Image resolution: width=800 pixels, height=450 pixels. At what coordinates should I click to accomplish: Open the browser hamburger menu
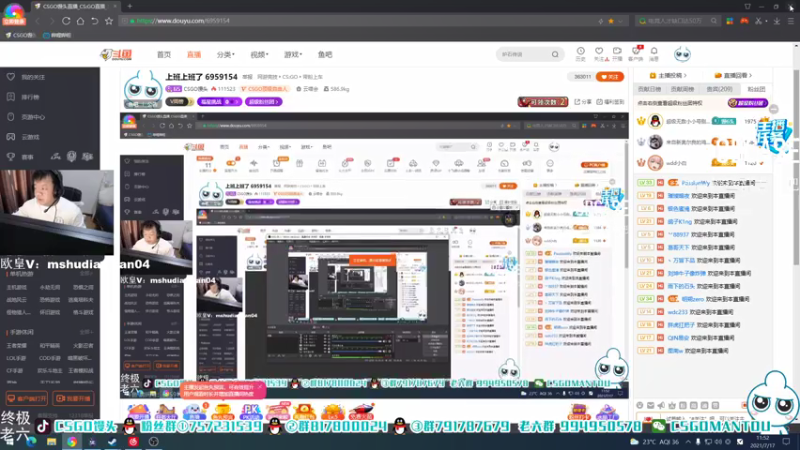point(791,21)
